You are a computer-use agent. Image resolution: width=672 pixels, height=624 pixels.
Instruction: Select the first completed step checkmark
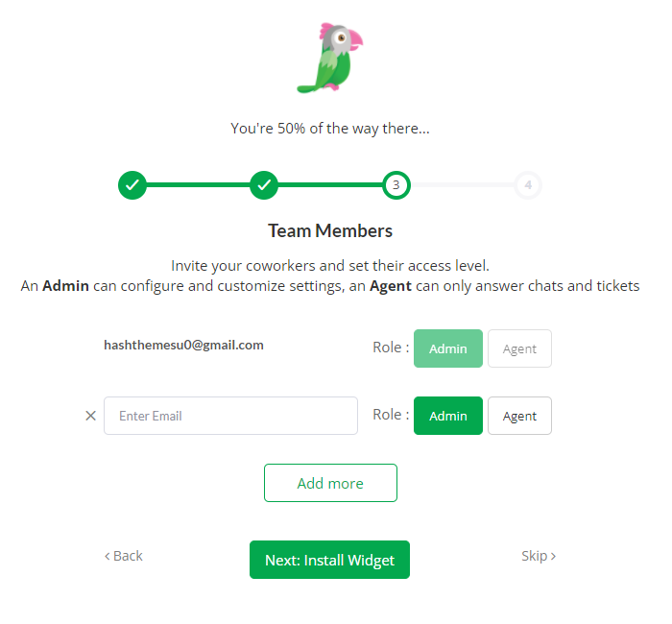[x=132, y=185]
